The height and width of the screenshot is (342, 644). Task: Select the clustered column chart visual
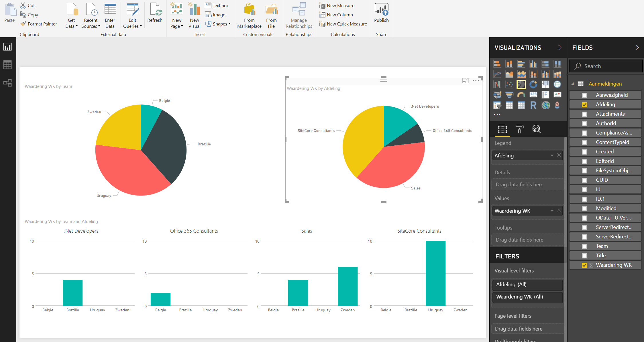click(x=533, y=64)
